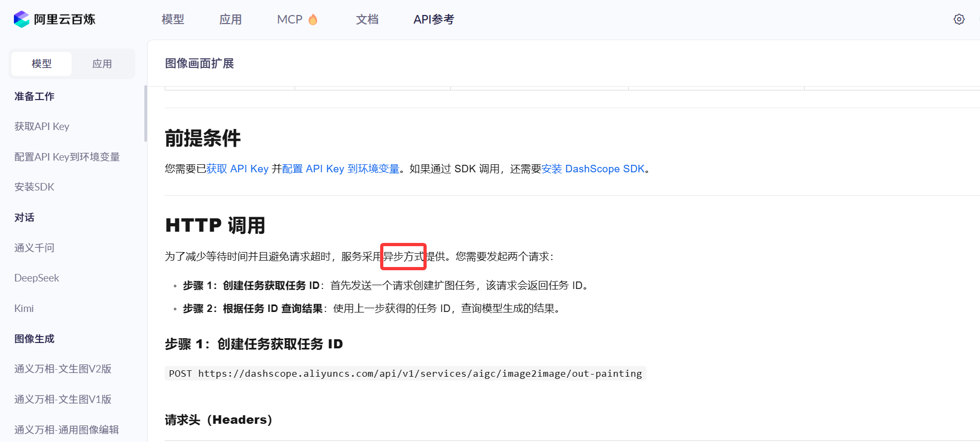Open the 模型 top navigation item
Screen dimensions: 980x442
point(173,19)
